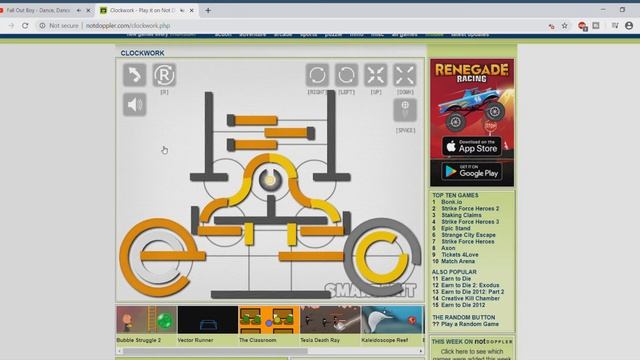640x360 pixels.
Task: Click the Download on the App Store button
Action: click(472, 147)
